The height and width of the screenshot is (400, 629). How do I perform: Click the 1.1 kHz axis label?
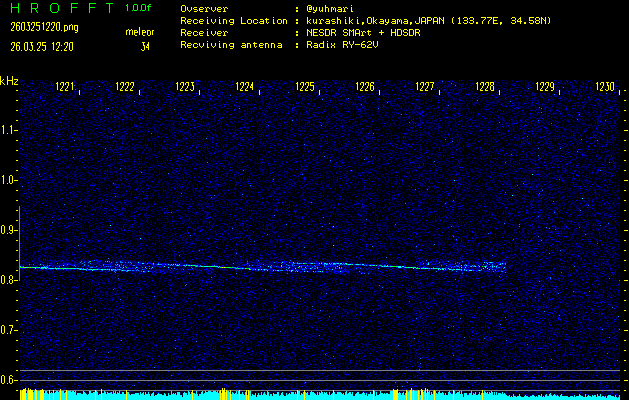(8, 130)
